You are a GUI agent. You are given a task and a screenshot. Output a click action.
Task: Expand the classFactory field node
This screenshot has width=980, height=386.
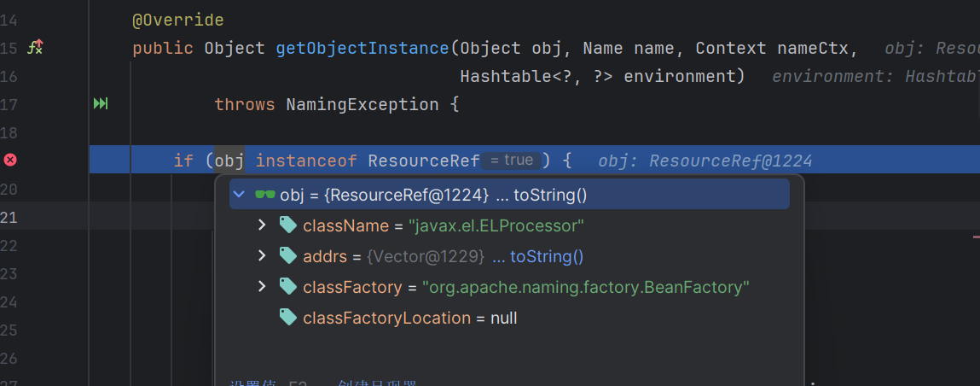[263, 287]
